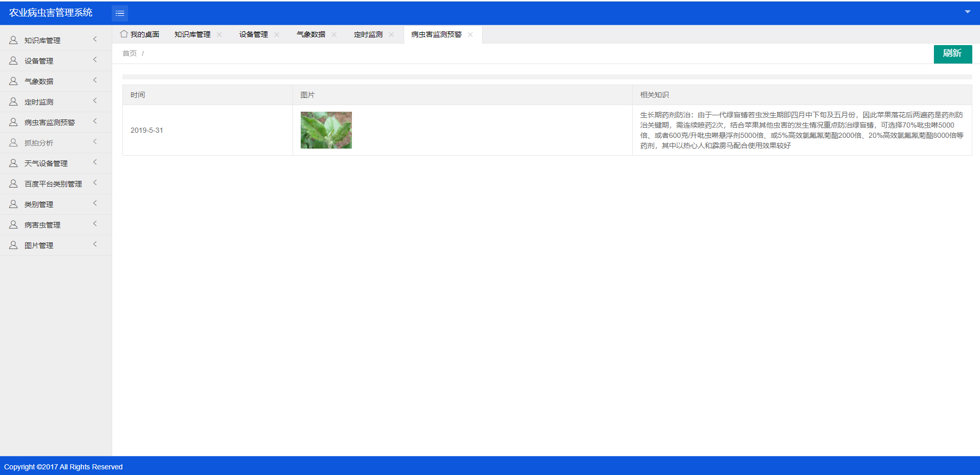Open the plant pest thumbnail image
980x475 pixels.
tap(326, 130)
